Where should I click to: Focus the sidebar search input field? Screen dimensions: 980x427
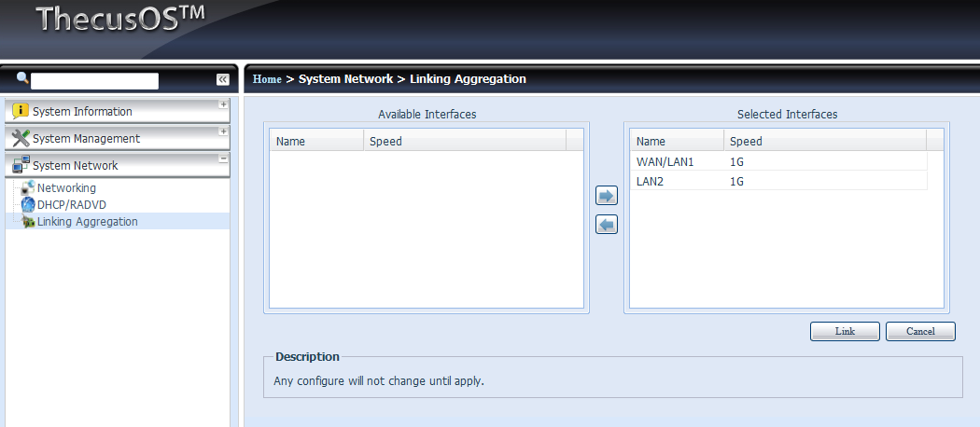[94, 81]
